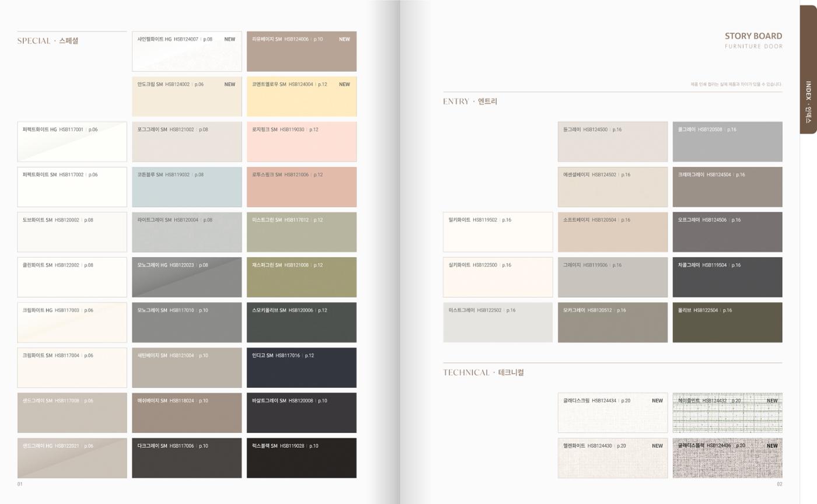Pick the 코멘트옐로우 SM yellow swatch
The height and width of the screenshot is (504, 817).
click(301, 97)
